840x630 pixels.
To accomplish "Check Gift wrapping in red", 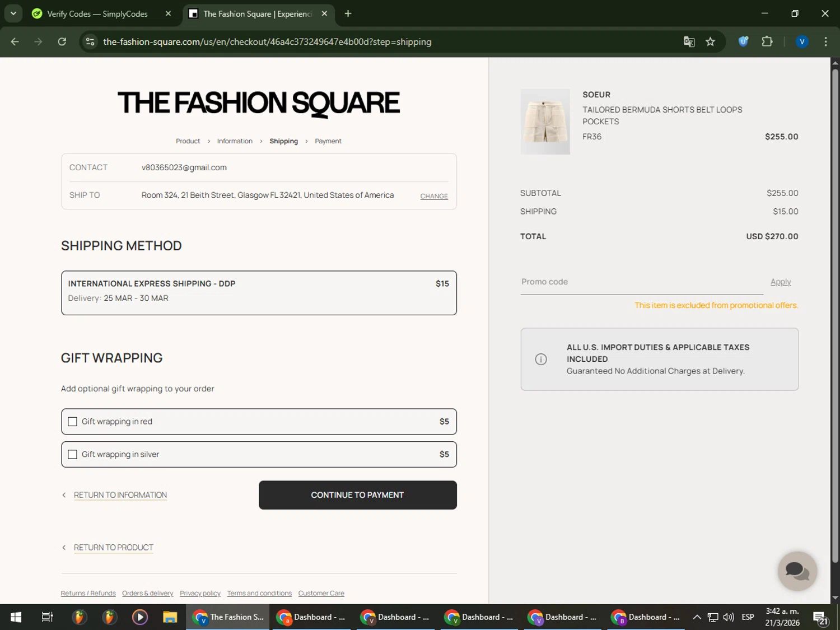I will [72, 422].
